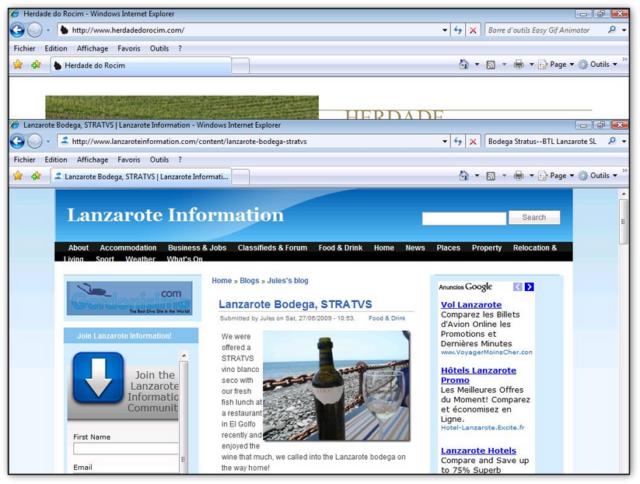
Task: Click Lanzarote Information site title
Action: (175, 215)
